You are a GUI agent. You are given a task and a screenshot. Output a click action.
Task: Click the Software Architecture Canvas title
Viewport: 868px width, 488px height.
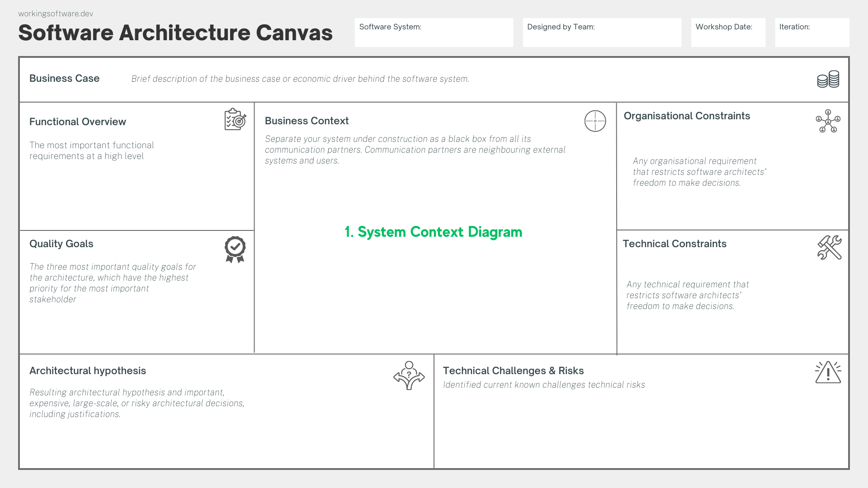pyautogui.click(x=175, y=33)
